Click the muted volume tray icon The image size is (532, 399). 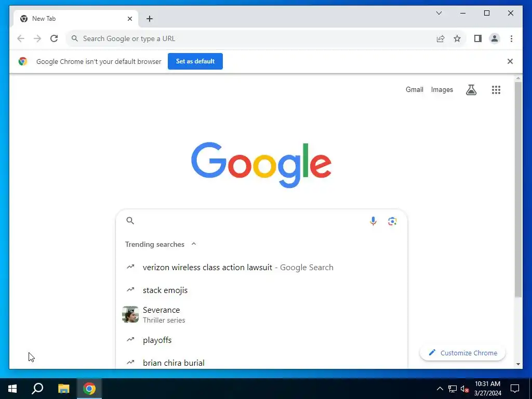point(464,389)
